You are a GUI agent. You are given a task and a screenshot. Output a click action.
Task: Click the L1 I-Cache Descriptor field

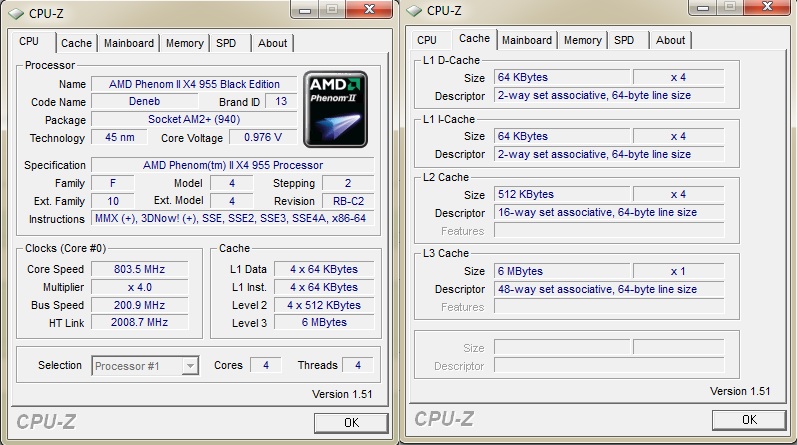tap(609, 154)
